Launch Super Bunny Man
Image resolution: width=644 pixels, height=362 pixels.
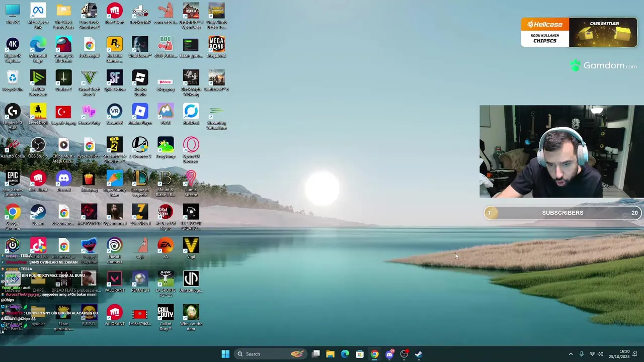(x=114, y=184)
